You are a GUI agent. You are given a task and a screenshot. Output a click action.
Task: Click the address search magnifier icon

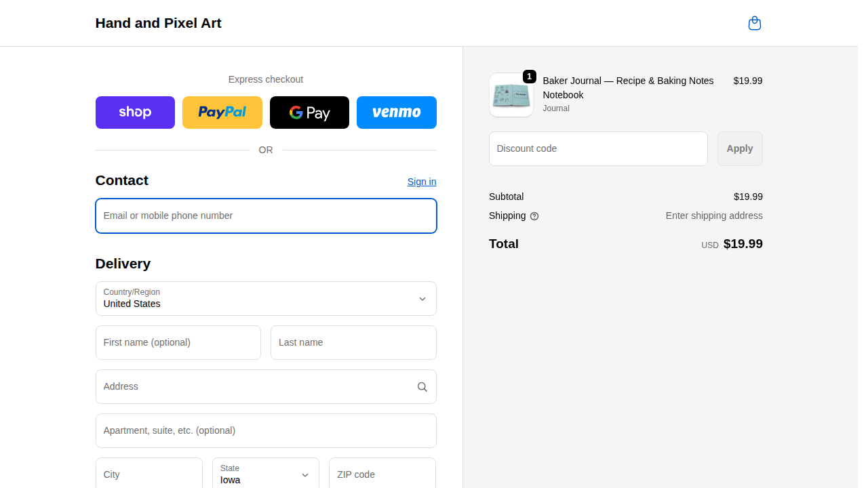tap(422, 387)
